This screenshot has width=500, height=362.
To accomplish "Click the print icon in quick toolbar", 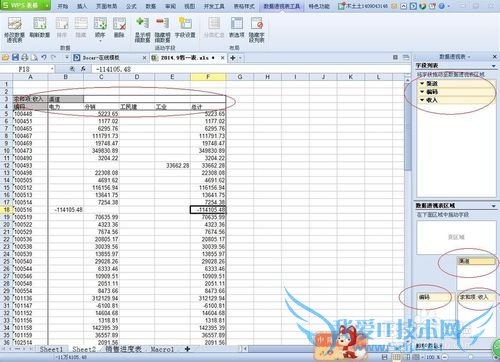I will (24, 57).
